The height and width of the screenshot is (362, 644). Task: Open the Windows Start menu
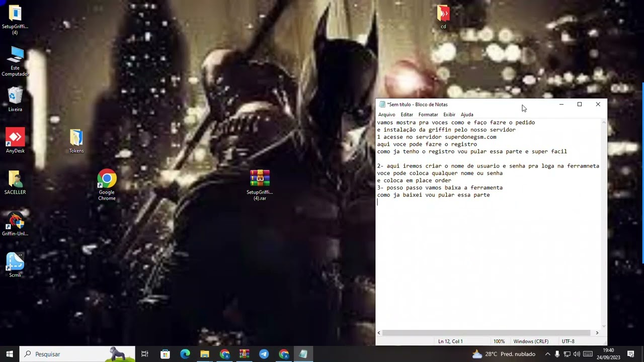click(x=10, y=354)
